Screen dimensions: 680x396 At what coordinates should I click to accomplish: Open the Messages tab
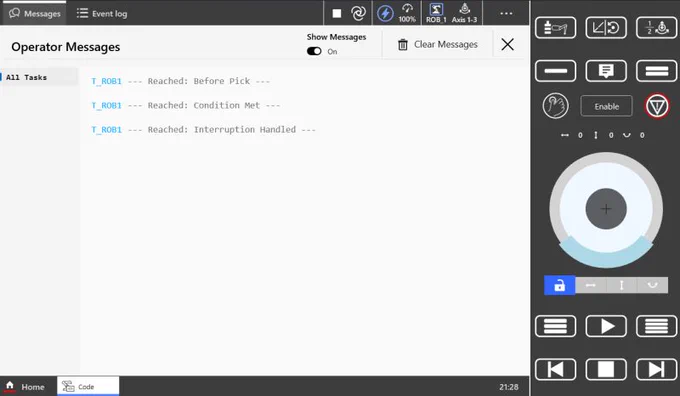click(x=35, y=13)
